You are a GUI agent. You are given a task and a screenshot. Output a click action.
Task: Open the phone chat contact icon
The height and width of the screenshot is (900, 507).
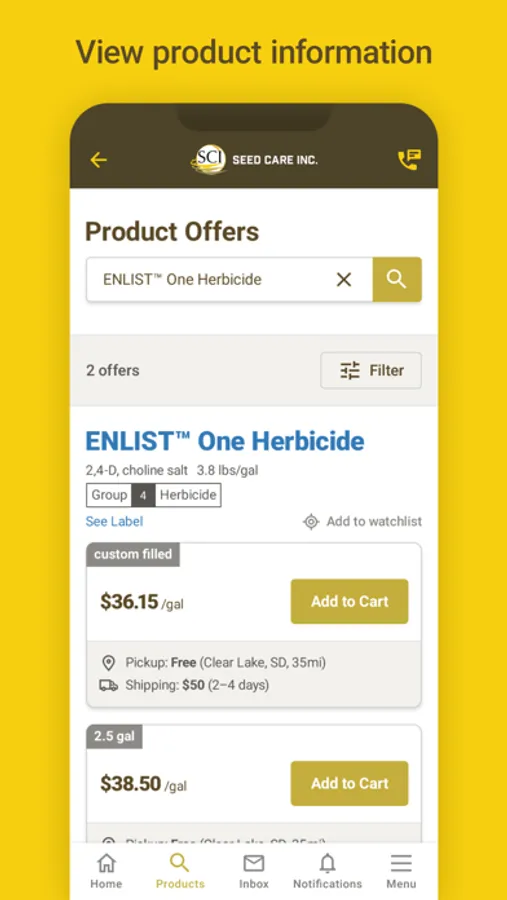(409, 160)
